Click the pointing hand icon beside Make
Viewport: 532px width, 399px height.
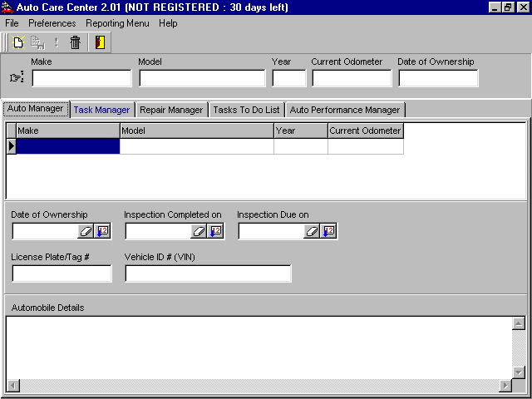[17, 77]
